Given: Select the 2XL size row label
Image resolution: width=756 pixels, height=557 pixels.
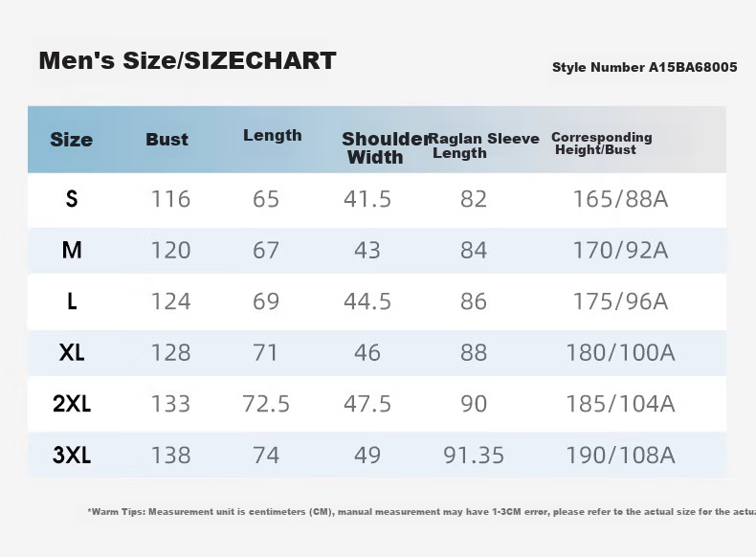Looking at the screenshot, I should coord(72,403).
